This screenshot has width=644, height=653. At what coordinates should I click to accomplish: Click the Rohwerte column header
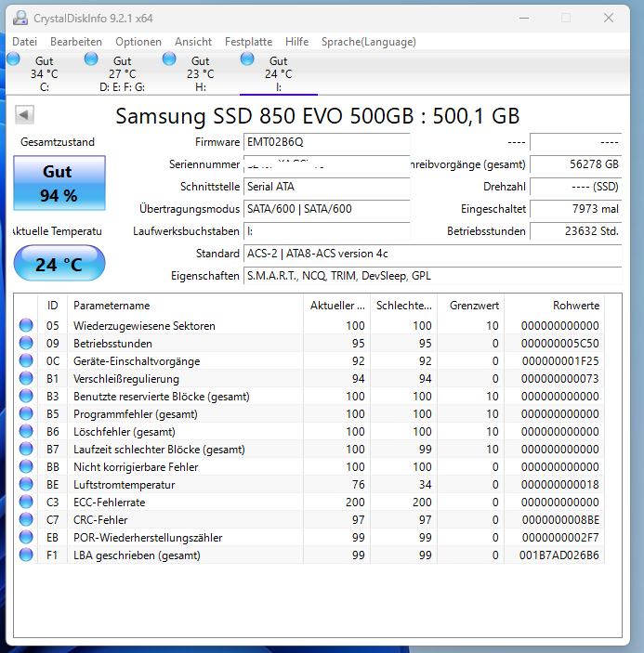point(555,306)
